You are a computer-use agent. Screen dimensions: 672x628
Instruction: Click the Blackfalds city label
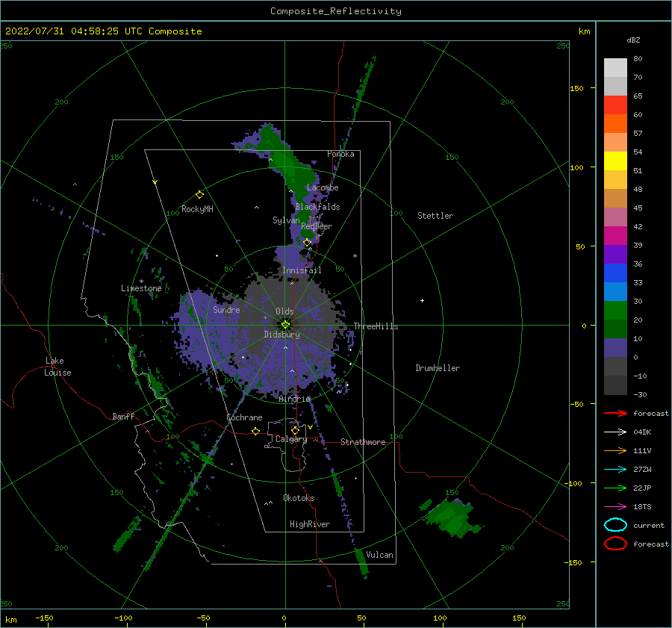(317, 207)
